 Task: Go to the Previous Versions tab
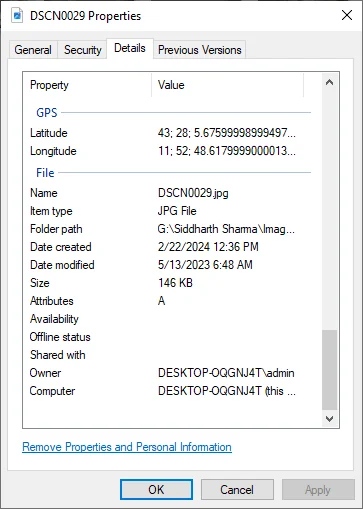[199, 50]
